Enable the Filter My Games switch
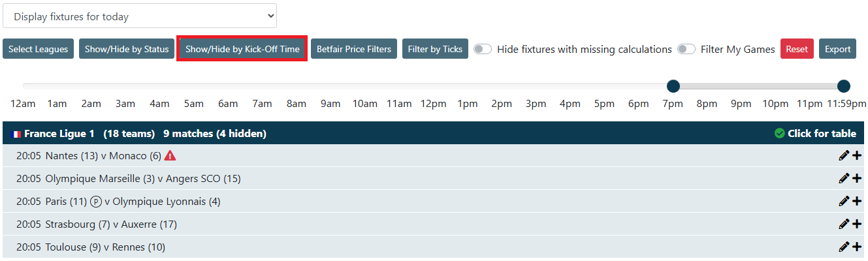 (686, 49)
